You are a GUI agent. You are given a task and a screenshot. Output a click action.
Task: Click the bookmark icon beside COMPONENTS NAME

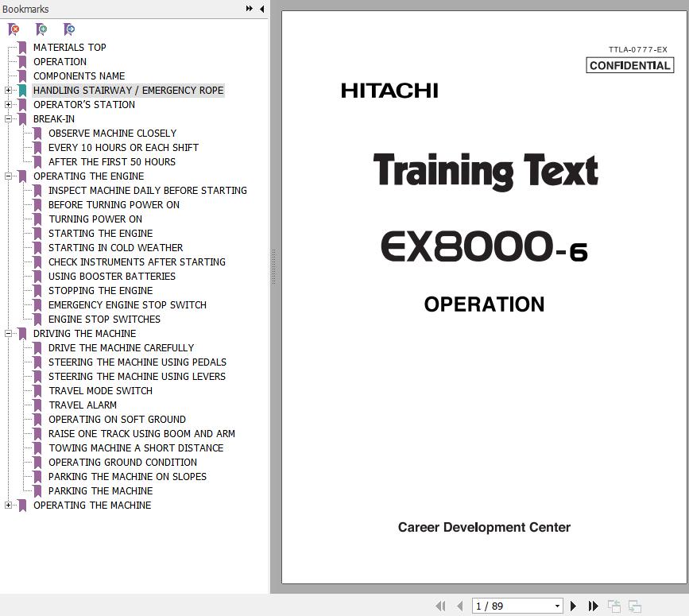tap(22, 76)
